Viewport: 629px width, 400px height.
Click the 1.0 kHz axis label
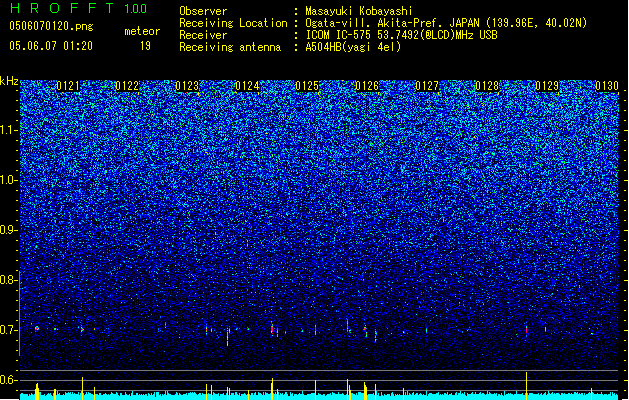point(8,180)
